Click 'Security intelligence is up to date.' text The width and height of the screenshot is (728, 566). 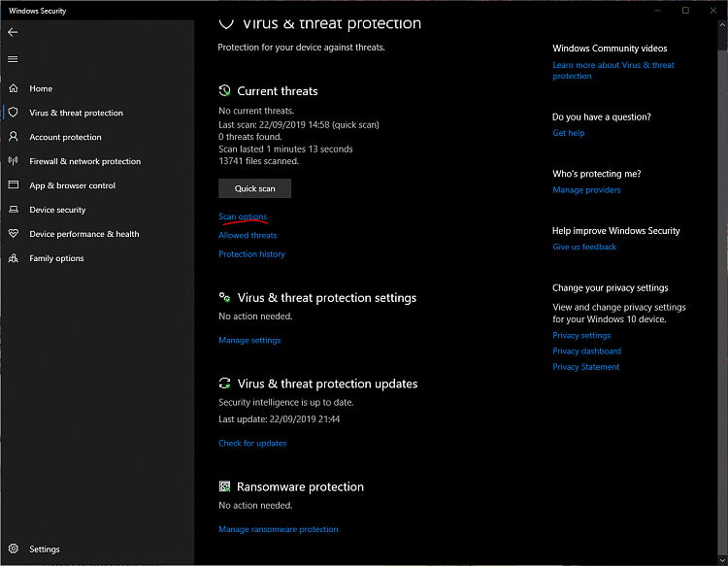pos(286,403)
